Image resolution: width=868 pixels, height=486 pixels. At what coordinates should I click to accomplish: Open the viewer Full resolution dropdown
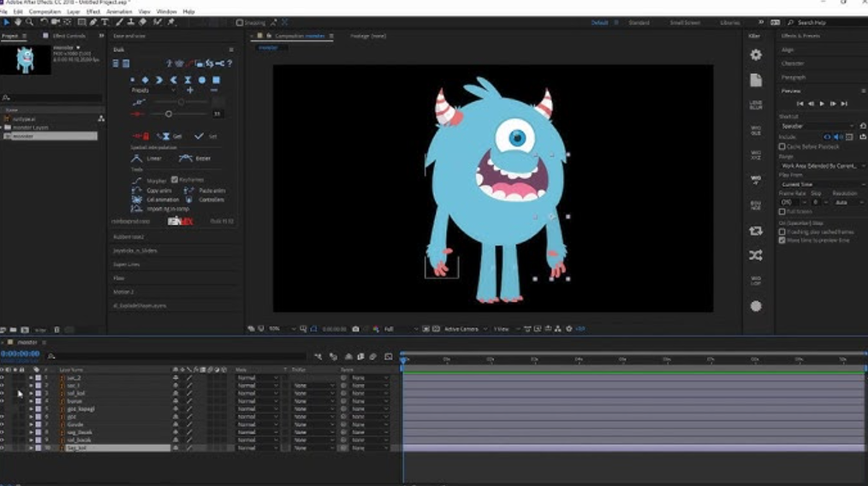point(401,329)
